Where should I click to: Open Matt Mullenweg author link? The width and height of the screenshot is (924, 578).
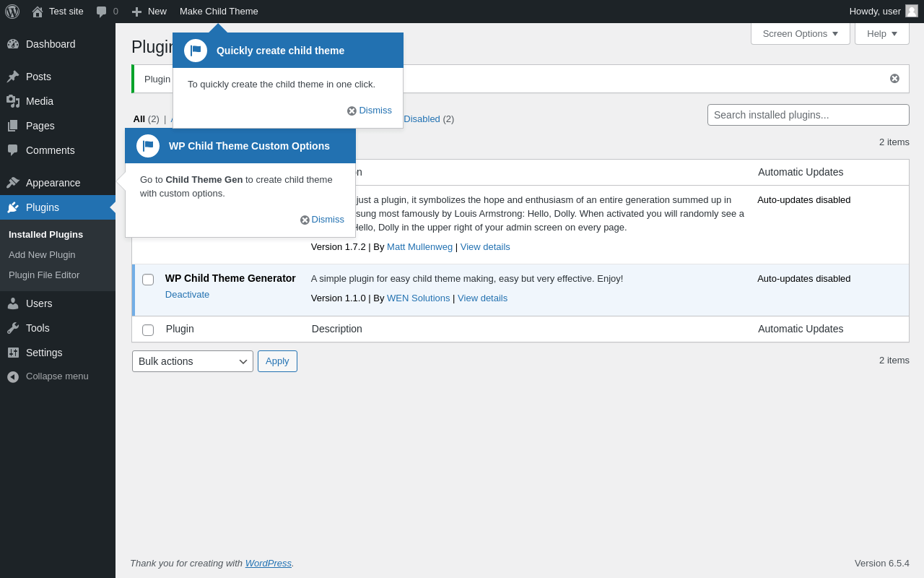tap(419, 247)
